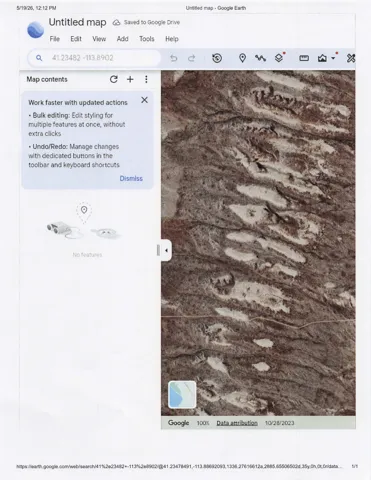This screenshot has width=371, height=480.
Task: Click the 100% loading indicator text
Action: [x=203, y=423]
